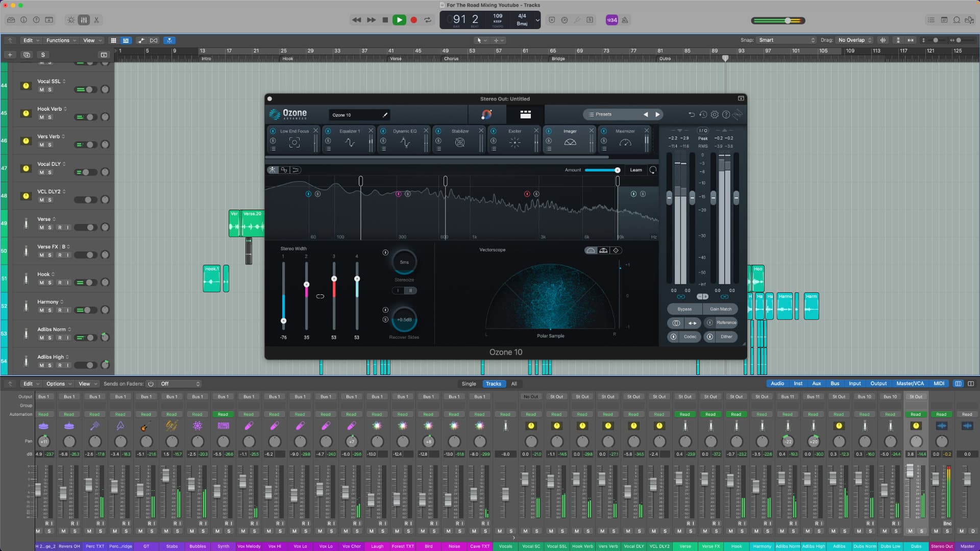
Task: Filter mixer by Bus channel strips
Action: point(835,384)
